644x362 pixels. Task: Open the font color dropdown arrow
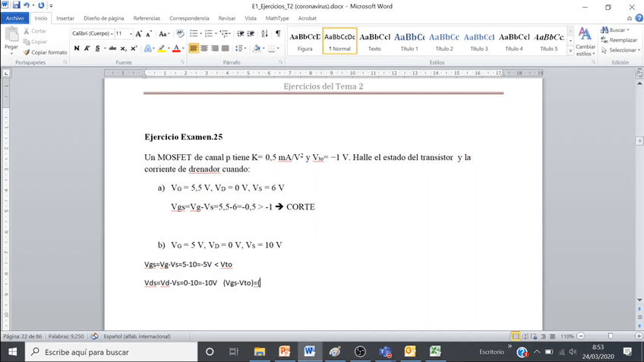183,49
